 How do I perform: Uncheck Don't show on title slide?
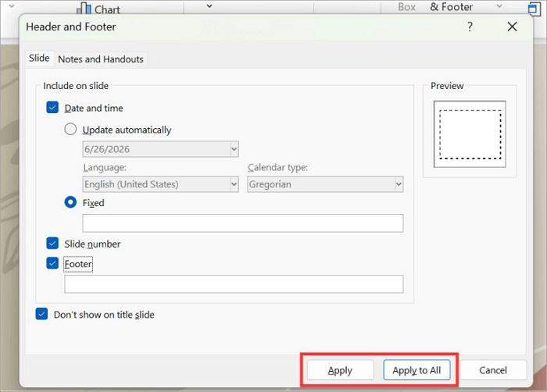point(41,314)
